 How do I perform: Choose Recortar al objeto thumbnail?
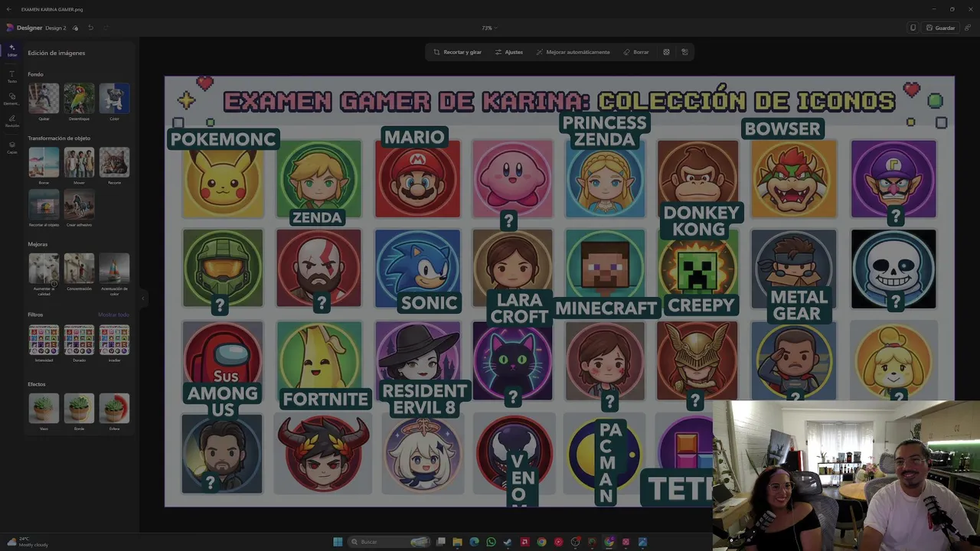point(44,204)
